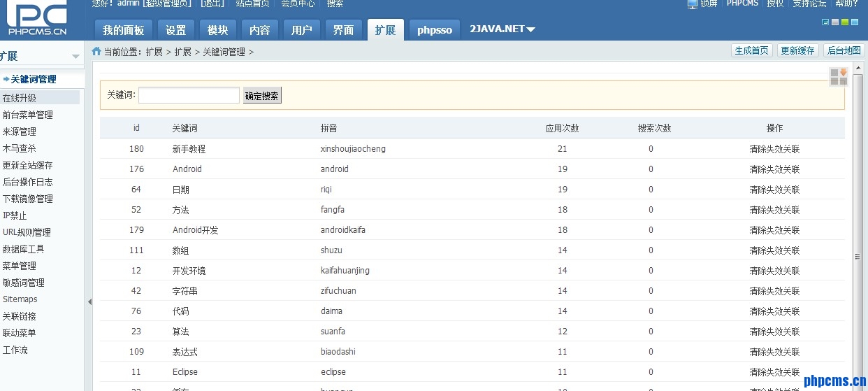Open 敏感词管理 in sidebar
The image size is (868, 391).
pyautogui.click(x=24, y=283)
